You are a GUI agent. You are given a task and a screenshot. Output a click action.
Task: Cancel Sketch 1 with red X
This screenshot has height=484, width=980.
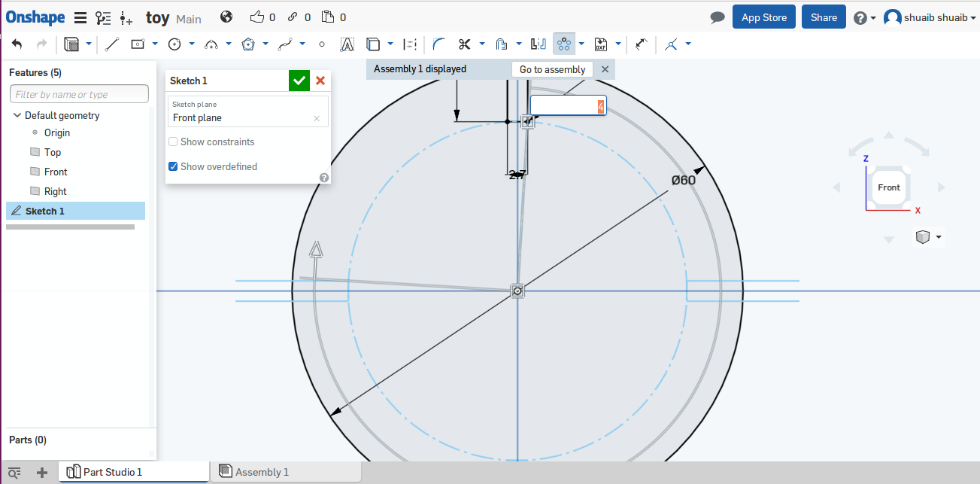coord(320,81)
